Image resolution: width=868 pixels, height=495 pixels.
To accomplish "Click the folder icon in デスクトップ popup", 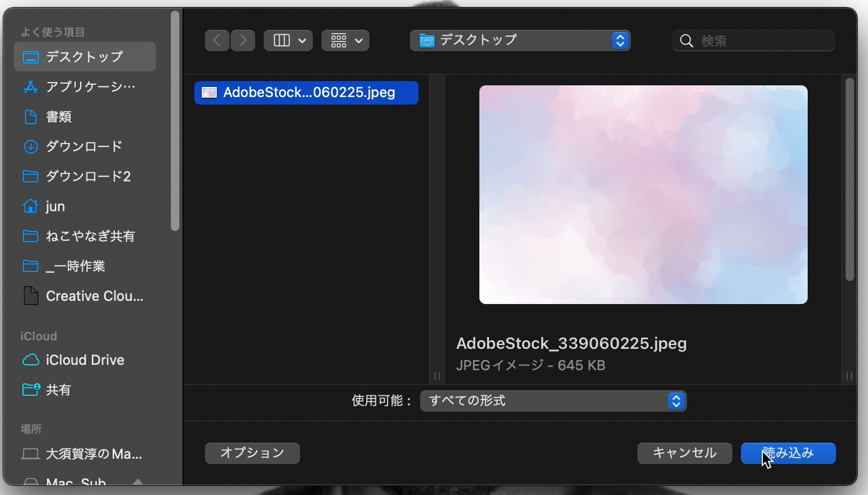I will click(x=427, y=41).
